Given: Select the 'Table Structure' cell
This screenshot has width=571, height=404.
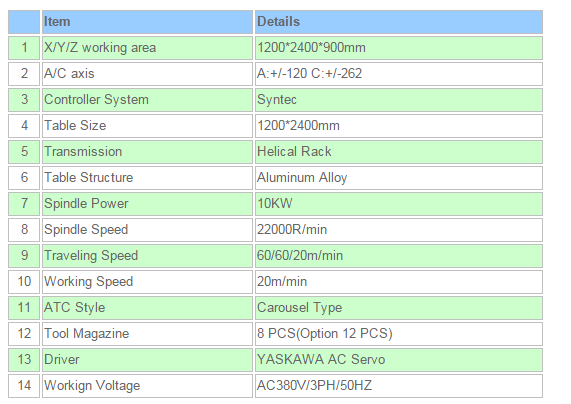Looking at the screenshot, I should (x=147, y=178).
